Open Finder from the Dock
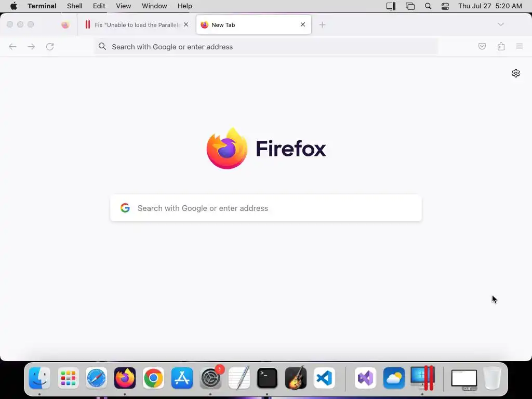The height and width of the screenshot is (399, 532). pyautogui.click(x=39, y=378)
